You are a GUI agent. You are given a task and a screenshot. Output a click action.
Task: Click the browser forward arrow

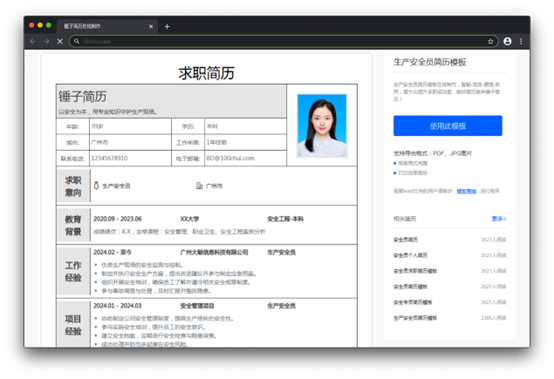click(x=46, y=41)
